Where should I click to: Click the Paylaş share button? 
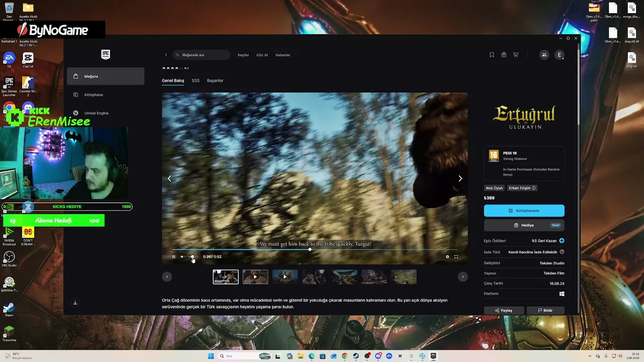[504, 311]
